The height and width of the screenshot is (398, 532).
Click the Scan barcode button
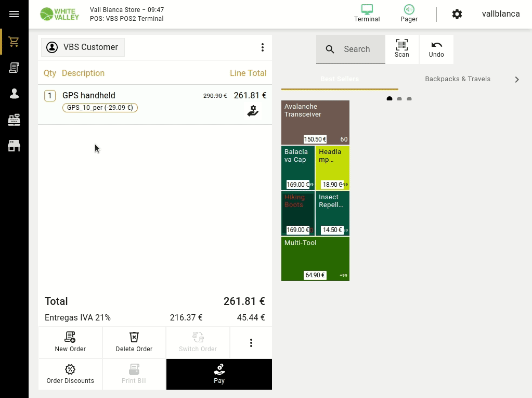coord(401,49)
